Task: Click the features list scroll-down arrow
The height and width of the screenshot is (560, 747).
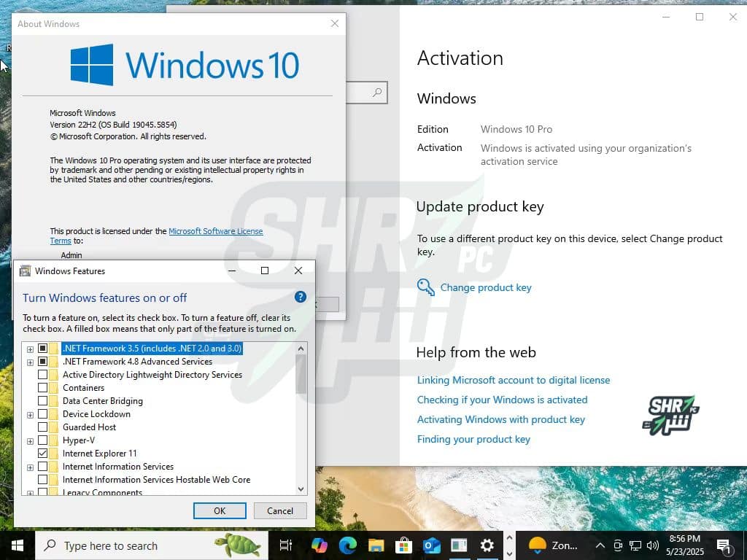Action: click(301, 489)
